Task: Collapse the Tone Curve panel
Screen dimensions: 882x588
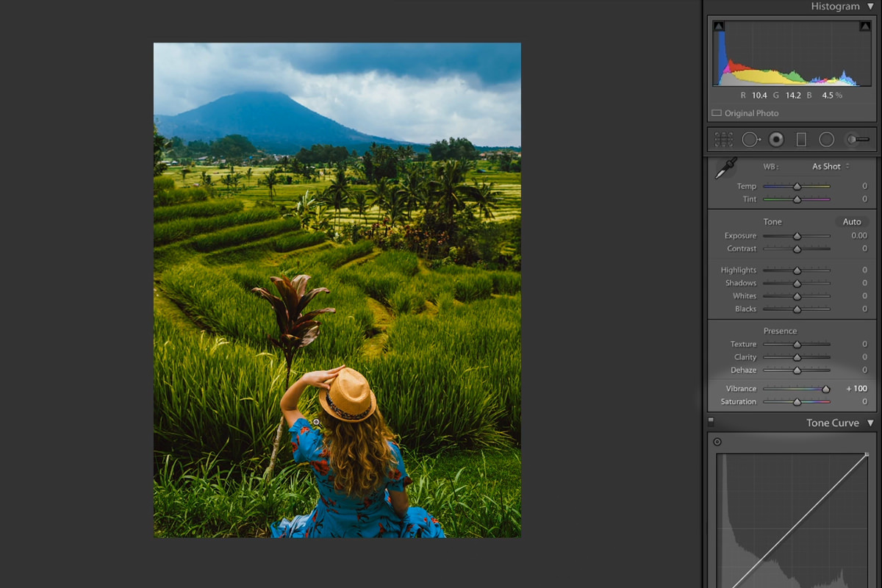Action: point(870,423)
